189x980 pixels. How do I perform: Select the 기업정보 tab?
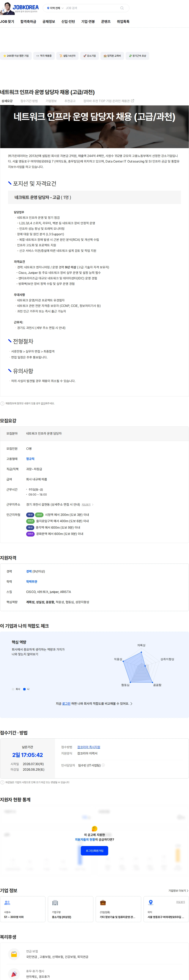[51, 101]
